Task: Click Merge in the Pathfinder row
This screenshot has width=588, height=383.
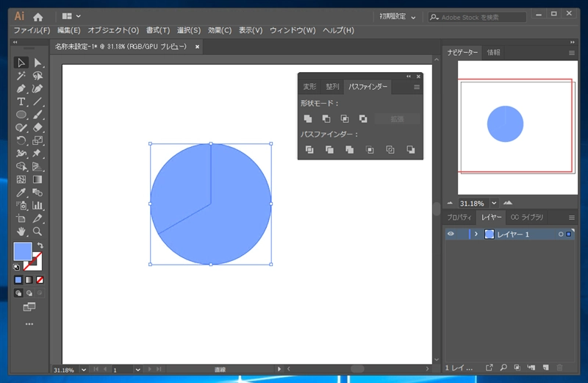Action: 350,150
